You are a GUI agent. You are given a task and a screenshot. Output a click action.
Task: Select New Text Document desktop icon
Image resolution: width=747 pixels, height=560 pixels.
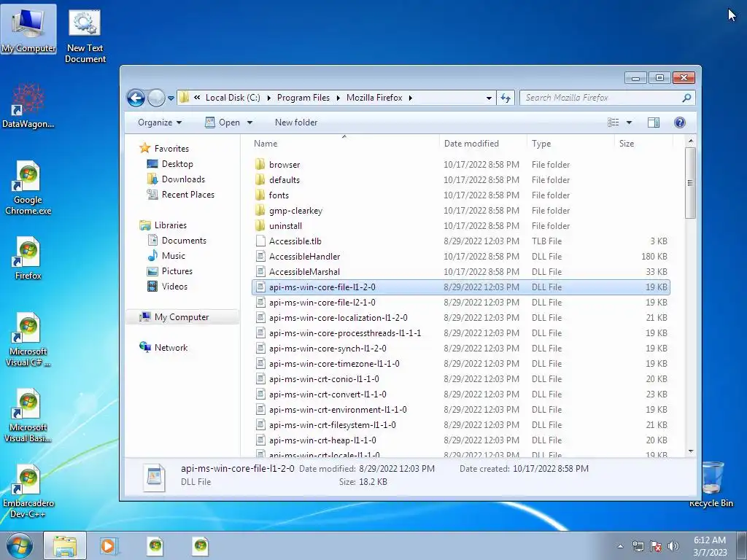pyautogui.click(x=85, y=36)
